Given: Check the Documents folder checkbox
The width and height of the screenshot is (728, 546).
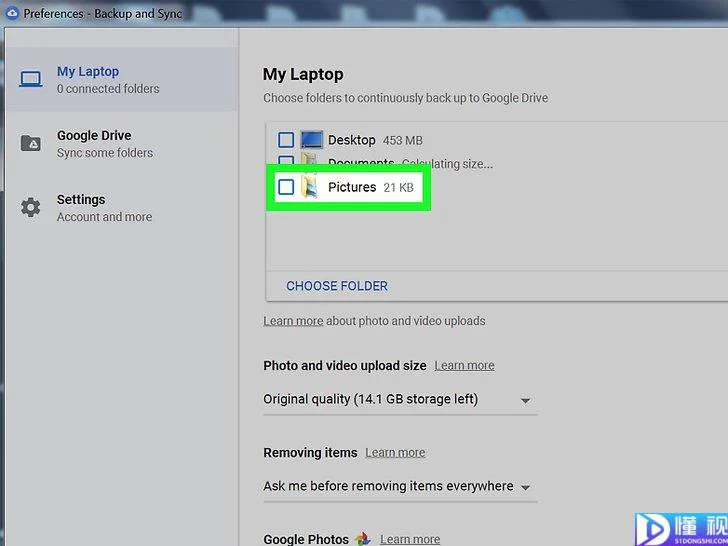Looking at the screenshot, I should 286,161.
